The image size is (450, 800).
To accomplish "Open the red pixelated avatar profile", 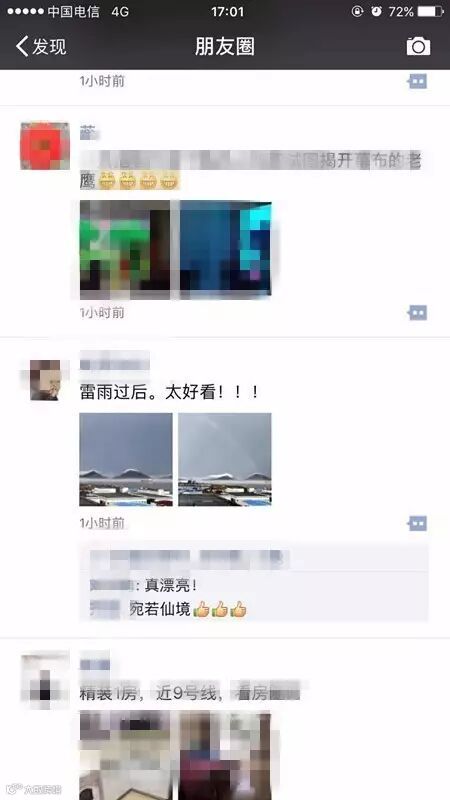I will pyautogui.click(x=45, y=146).
